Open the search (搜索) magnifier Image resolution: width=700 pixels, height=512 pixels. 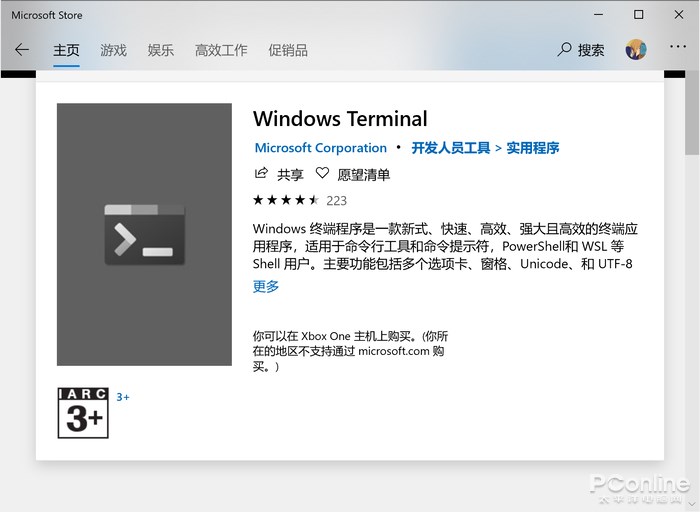point(565,49)
